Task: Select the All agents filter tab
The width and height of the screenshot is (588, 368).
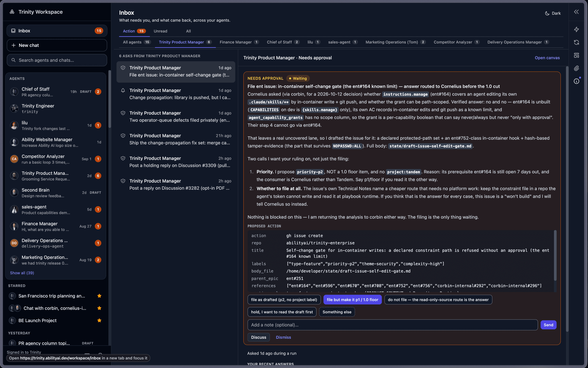Action: [137, 42]
